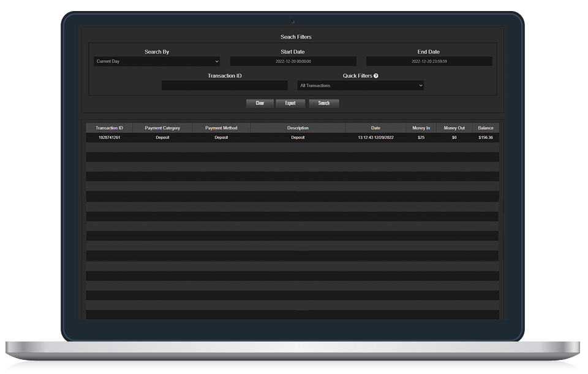Click the $0 Money Out cell

click(x=454, y=137)
